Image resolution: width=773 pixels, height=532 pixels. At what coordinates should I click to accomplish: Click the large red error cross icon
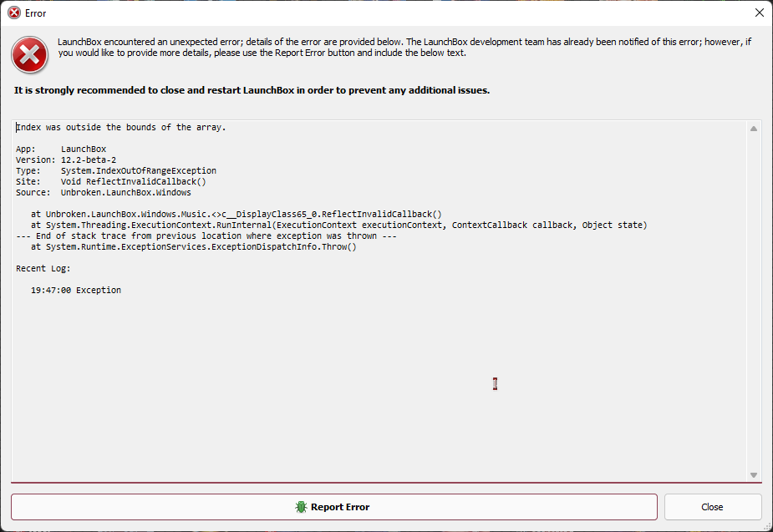[29, 54]
